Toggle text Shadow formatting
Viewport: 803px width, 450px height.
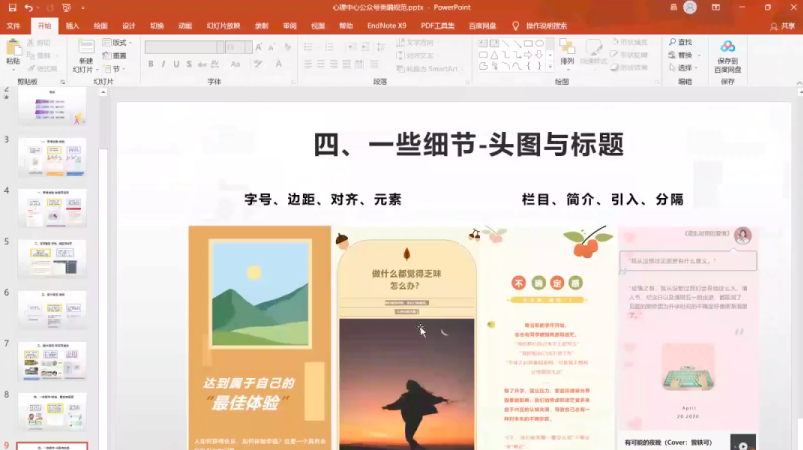tap(189, 64)
